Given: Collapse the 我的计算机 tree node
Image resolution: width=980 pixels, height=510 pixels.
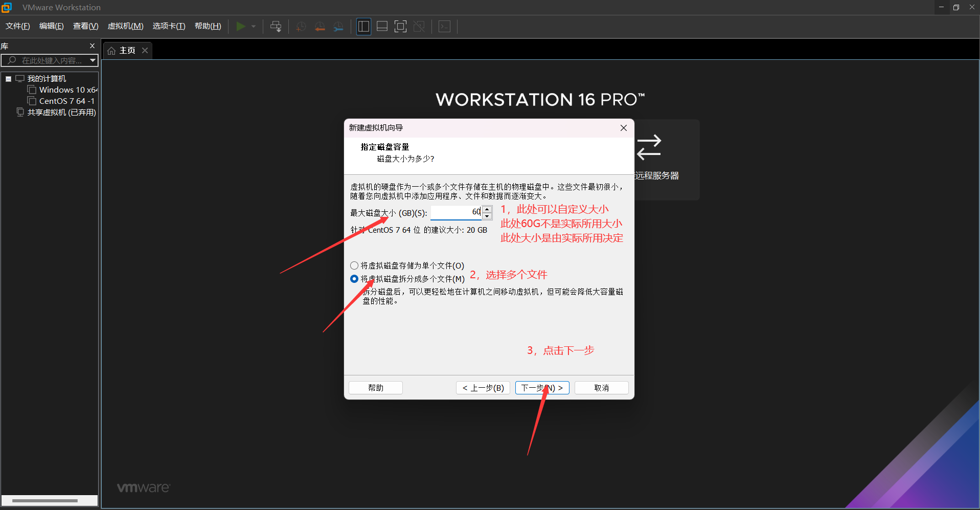Looking at the screenshot, I should point(8,79).
